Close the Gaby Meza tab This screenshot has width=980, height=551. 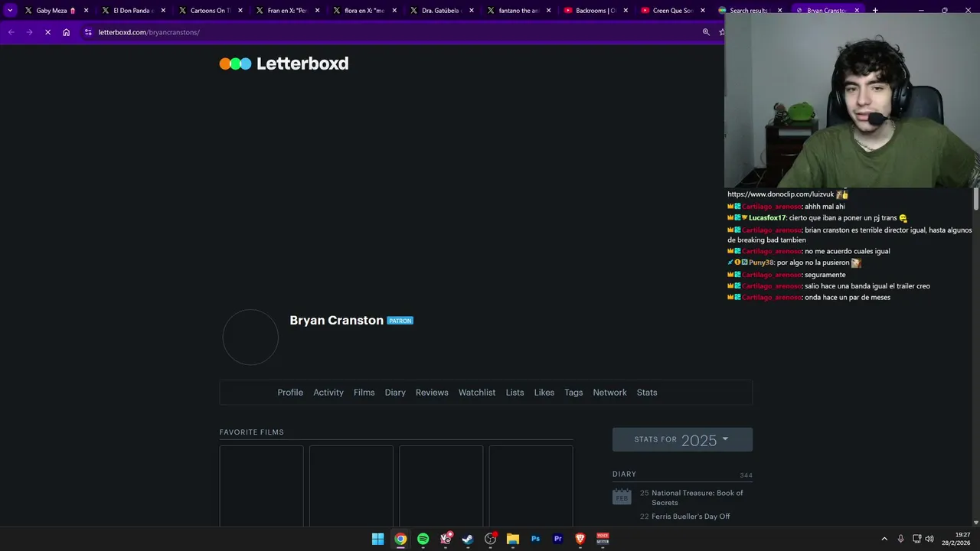pos(86,11)
